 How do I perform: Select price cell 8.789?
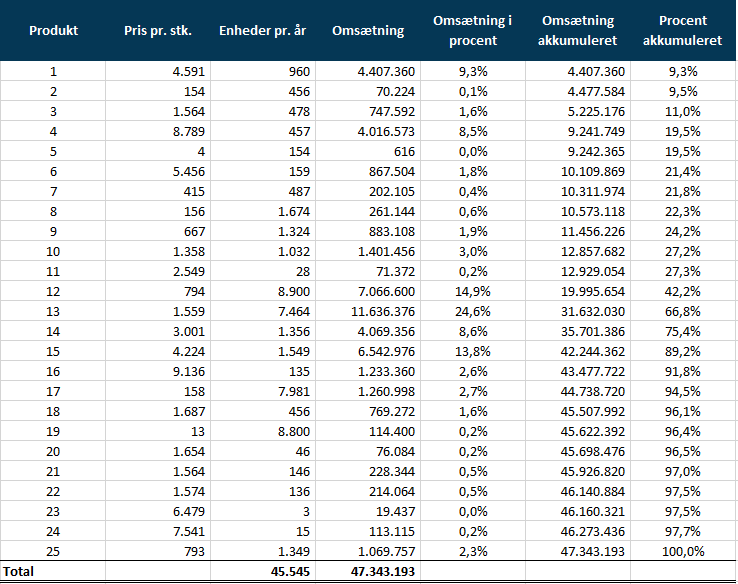pos(189,131)
